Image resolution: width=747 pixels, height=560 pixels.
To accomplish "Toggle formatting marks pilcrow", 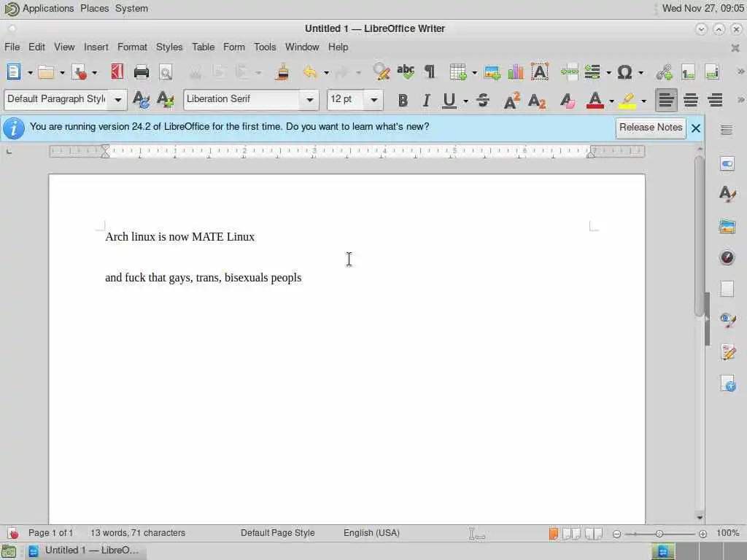I will pyautogui.click(x=430, y=72).
